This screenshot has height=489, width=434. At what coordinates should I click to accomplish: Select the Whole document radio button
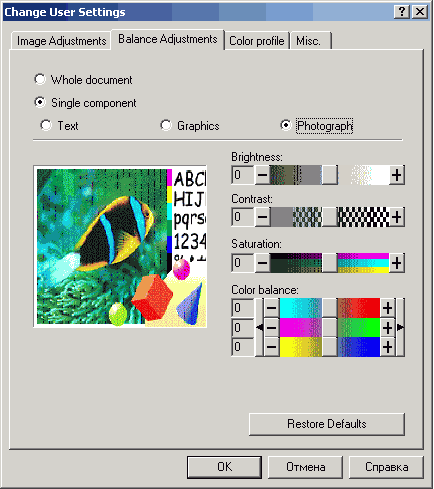point(40,79)
